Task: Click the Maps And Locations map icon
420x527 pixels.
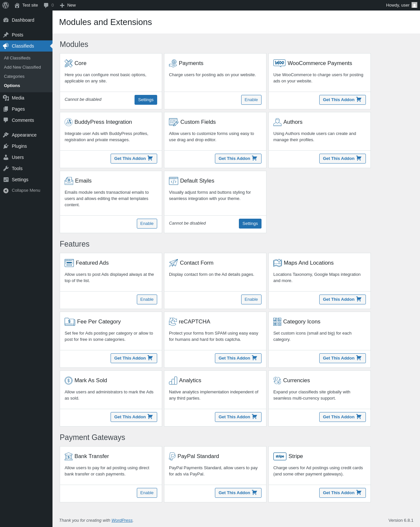Action: pyautogui.click(x=278, y=263)
